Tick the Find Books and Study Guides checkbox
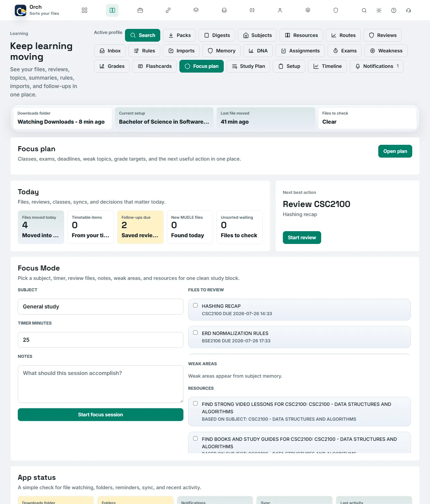Screen dimensions: 430x504 195,438
